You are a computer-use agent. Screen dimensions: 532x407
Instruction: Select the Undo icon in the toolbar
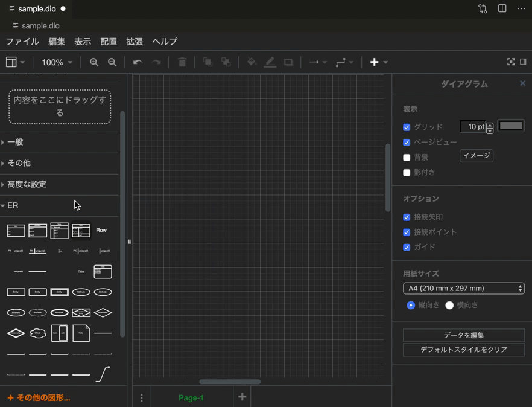tap(137, 62)
